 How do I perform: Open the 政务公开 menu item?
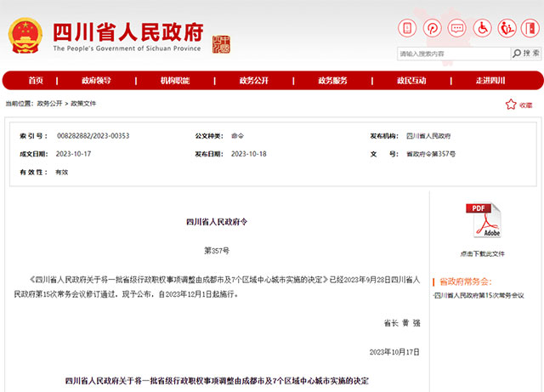point(253,81)
